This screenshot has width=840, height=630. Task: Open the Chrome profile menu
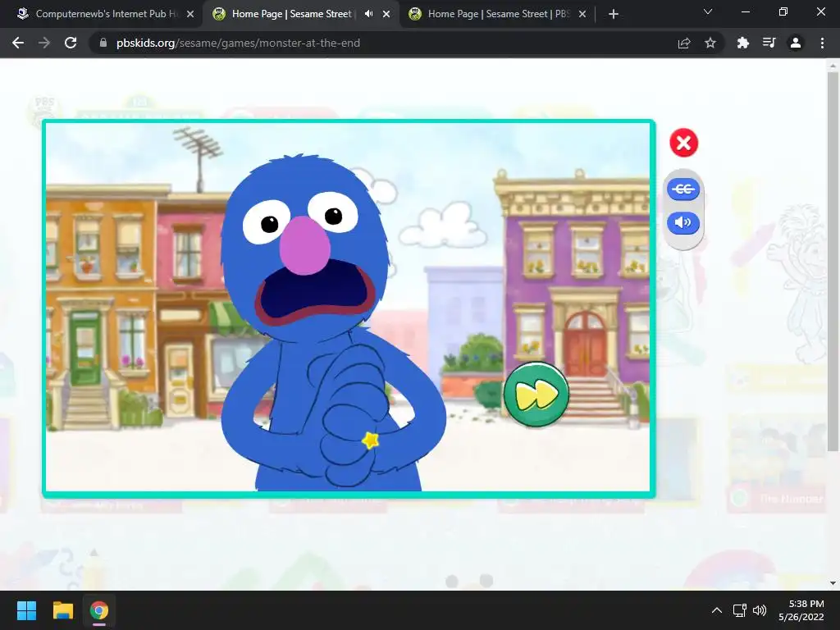pos(796,43)
